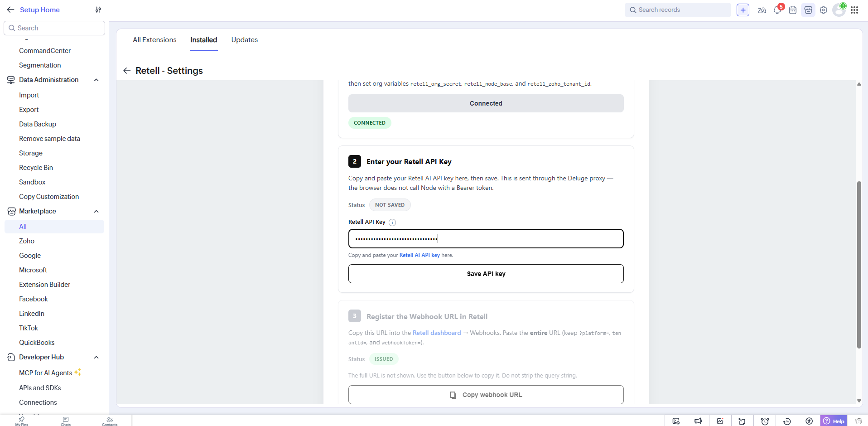Click the Setup Home link

point(40,10)
